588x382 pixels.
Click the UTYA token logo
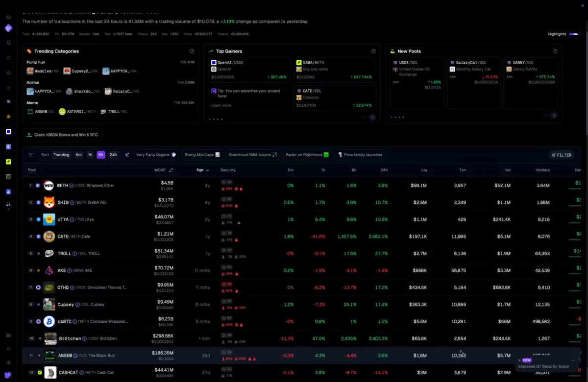click(x=49, y=219)
